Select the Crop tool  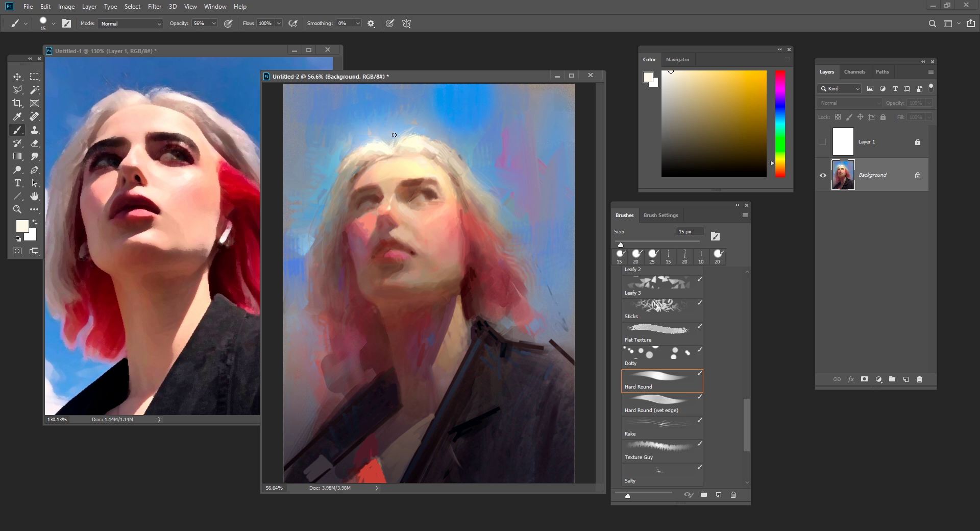(x=17, y=103)
